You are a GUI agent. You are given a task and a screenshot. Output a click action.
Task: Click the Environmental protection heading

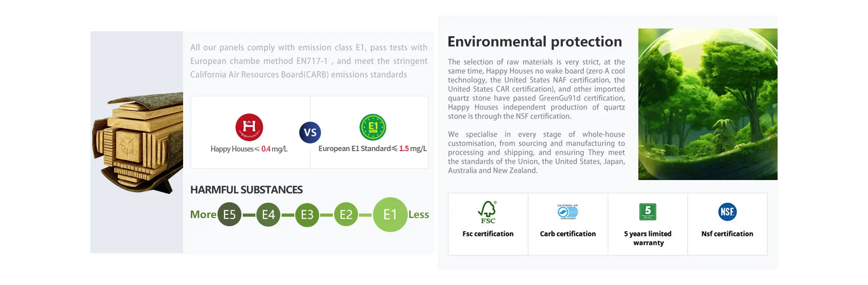(535, 42)
